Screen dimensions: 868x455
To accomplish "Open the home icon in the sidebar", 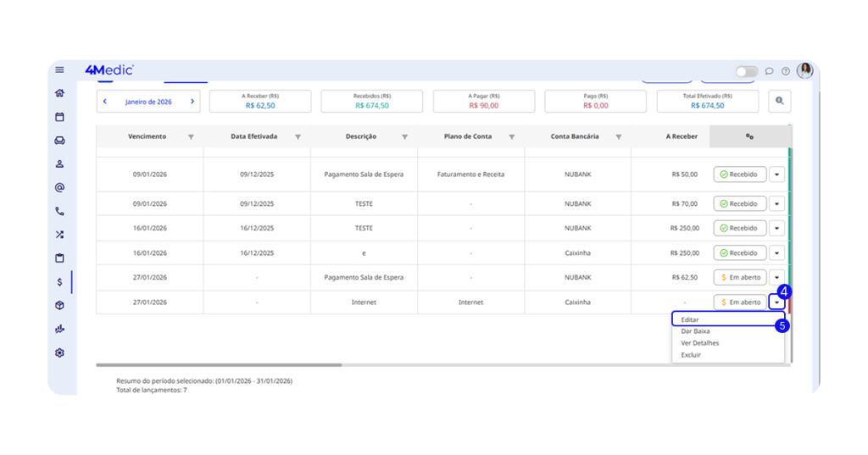I will [x=59, y=93].
